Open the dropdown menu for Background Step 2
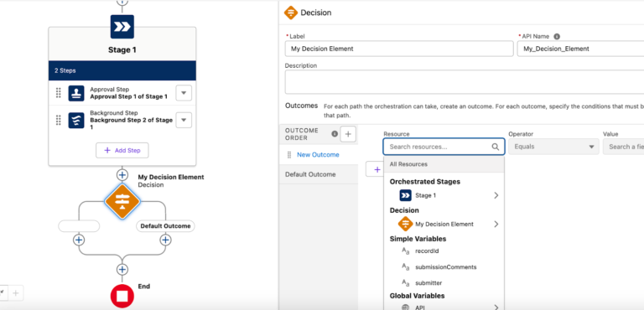The image size is (644, 310). [x=184, y=121]
